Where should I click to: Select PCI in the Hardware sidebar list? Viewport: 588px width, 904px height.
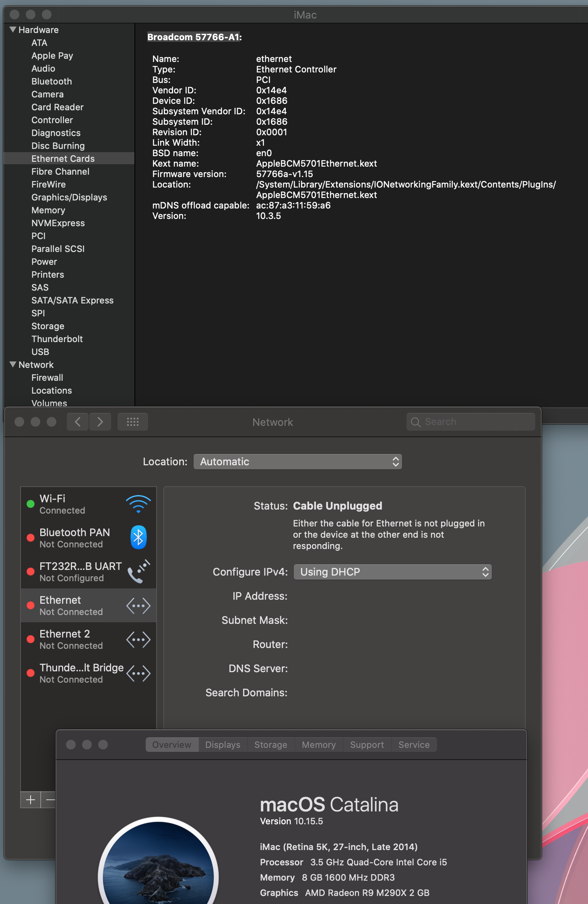(69, 236)
